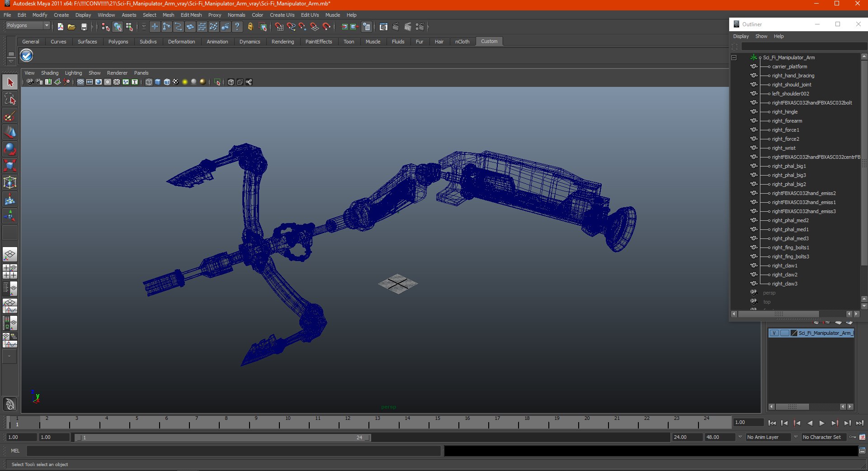Play animation backwards
The image size is (868, 471).
click(x=810, y=423)
